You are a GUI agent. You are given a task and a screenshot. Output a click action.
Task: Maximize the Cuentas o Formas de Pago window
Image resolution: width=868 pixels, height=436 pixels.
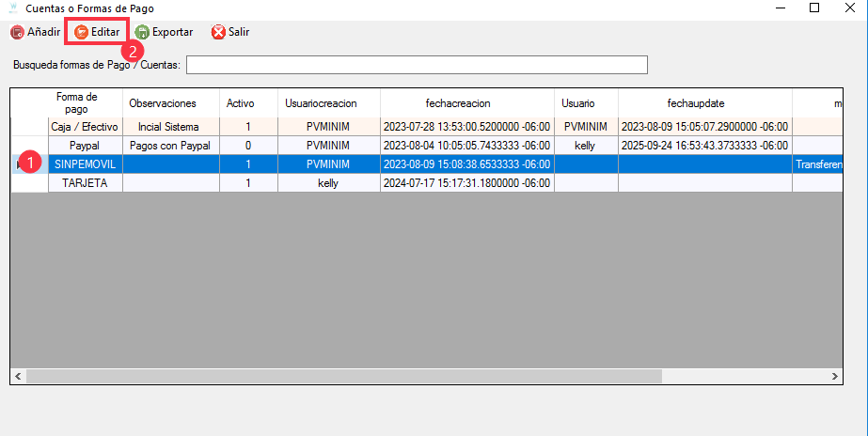[813, 8]
